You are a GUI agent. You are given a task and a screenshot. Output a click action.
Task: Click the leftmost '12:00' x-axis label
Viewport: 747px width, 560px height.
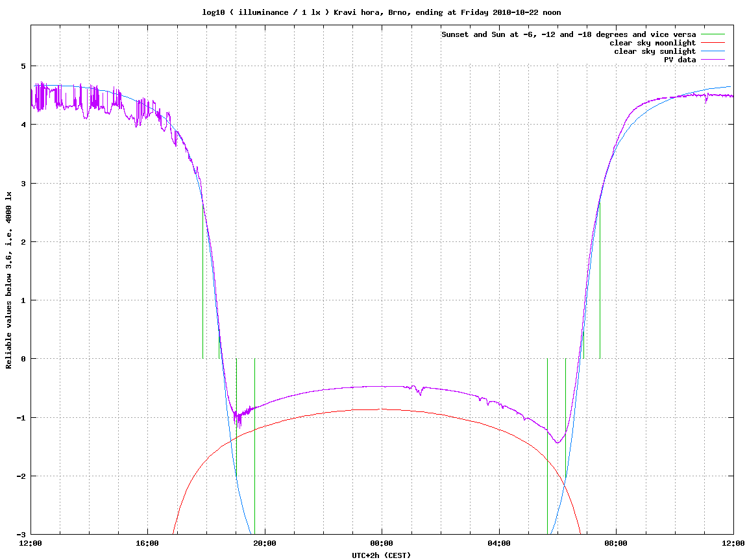coord(31,543)
